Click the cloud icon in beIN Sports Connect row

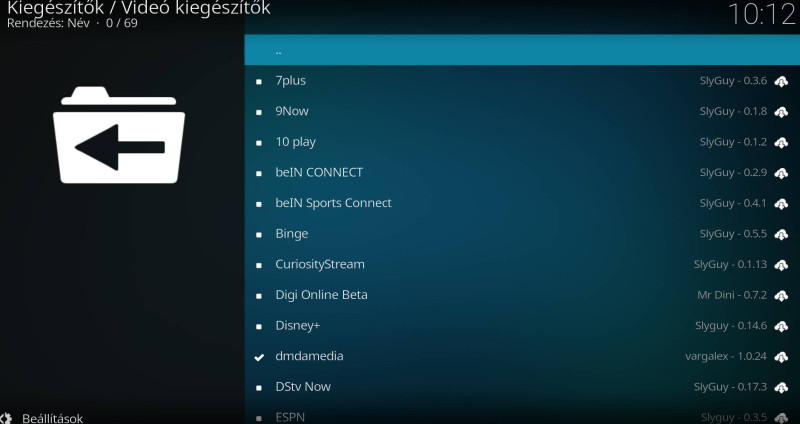781,204
